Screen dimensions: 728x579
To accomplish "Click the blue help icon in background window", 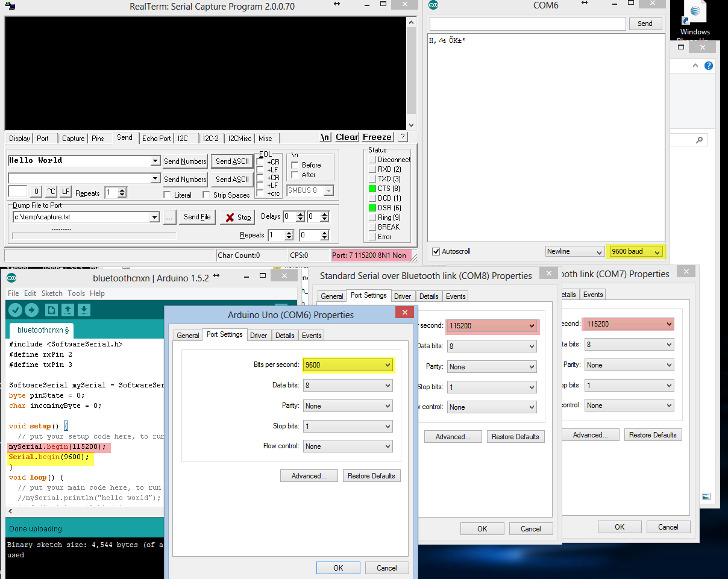I will pyautogui.click(x=709, y=66).
